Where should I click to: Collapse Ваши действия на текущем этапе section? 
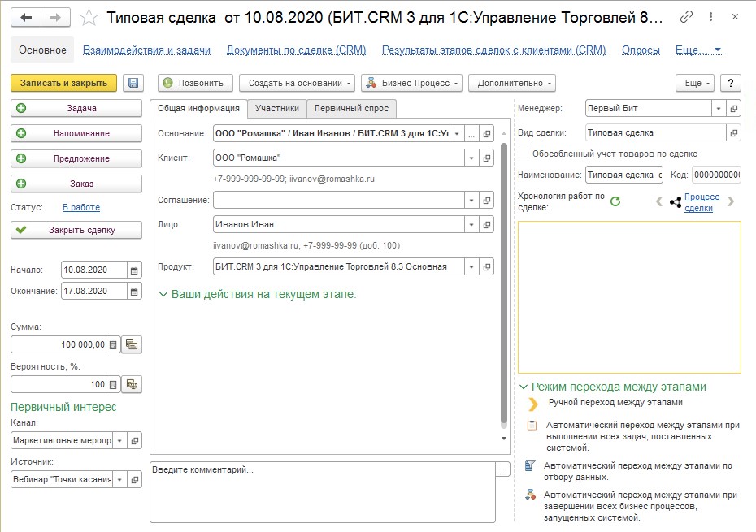[163, 294]
